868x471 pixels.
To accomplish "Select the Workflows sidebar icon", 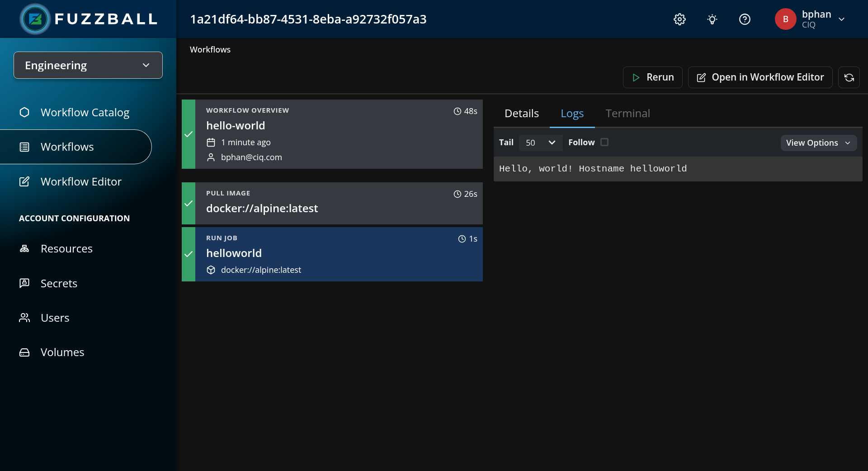I will click(24, 147).
